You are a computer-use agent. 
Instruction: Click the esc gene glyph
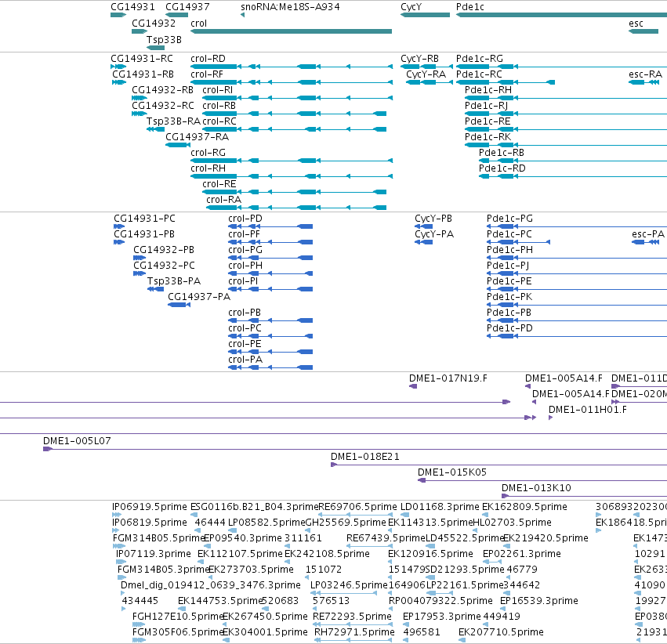[x=643, y=31]
